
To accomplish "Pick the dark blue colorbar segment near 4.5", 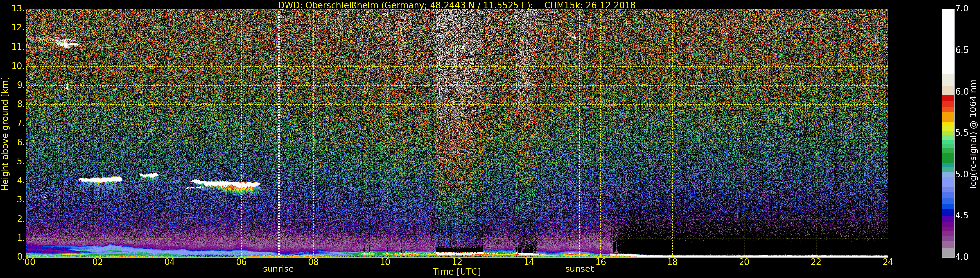I will [x=948, y=213].
